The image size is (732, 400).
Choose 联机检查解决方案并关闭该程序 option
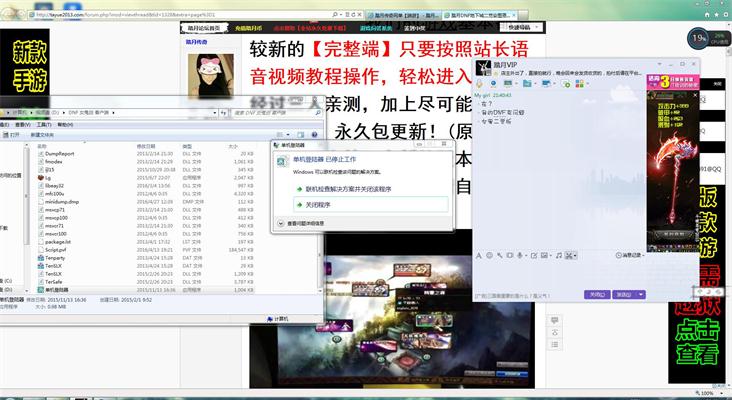pos(348,189)
